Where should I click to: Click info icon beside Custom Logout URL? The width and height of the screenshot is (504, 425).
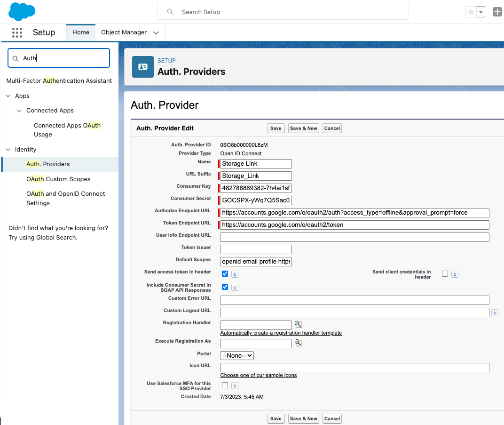click(x=495, y=313)
